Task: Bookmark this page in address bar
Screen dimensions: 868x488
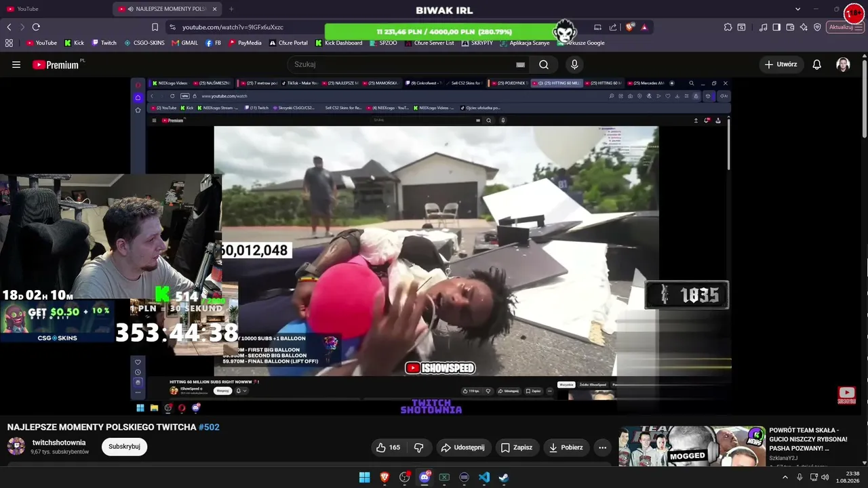Action: pos(155,27)
